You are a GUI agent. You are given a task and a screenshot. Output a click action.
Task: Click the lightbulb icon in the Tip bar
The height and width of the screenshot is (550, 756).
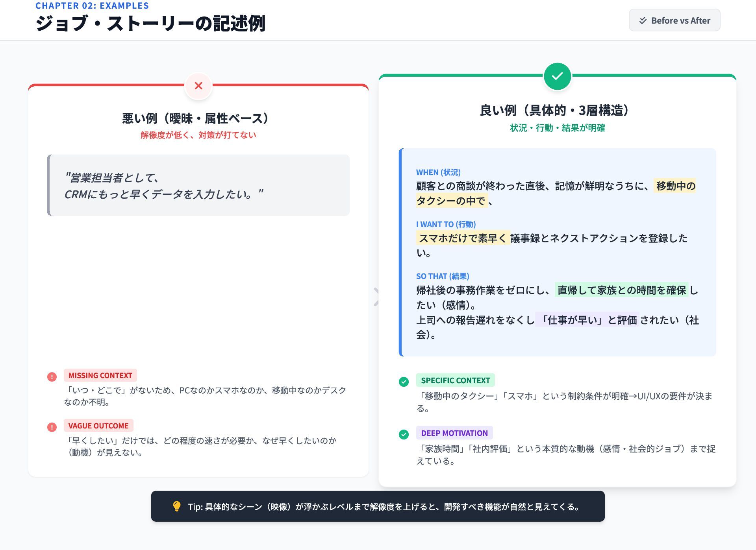tap(177, 506)
